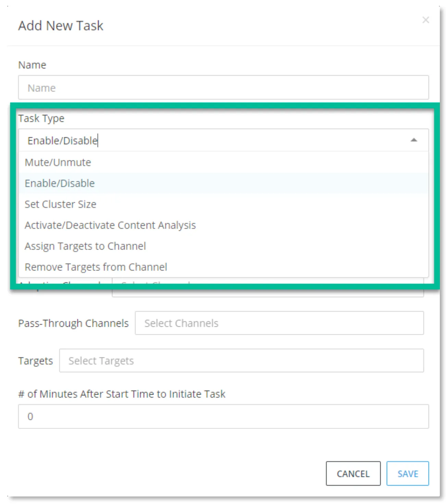Open the Pass-Through Channels selector

279,323
